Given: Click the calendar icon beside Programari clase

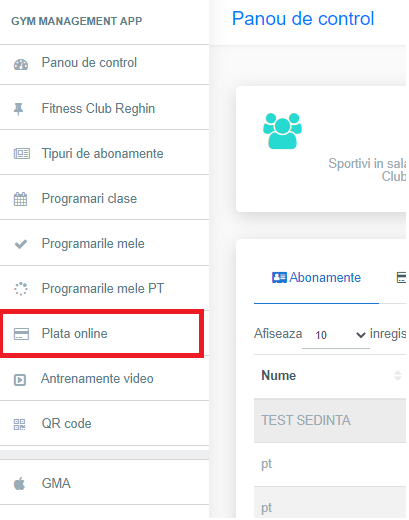Looking at the screenshot, I should tap(20, 199).
